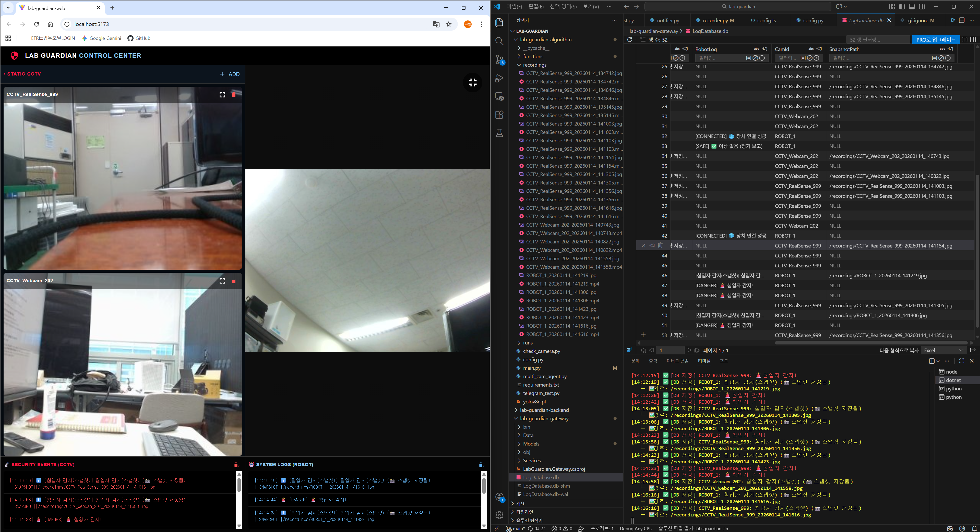Toggle the NULL filter on the RobotLog column

(755, 58)
